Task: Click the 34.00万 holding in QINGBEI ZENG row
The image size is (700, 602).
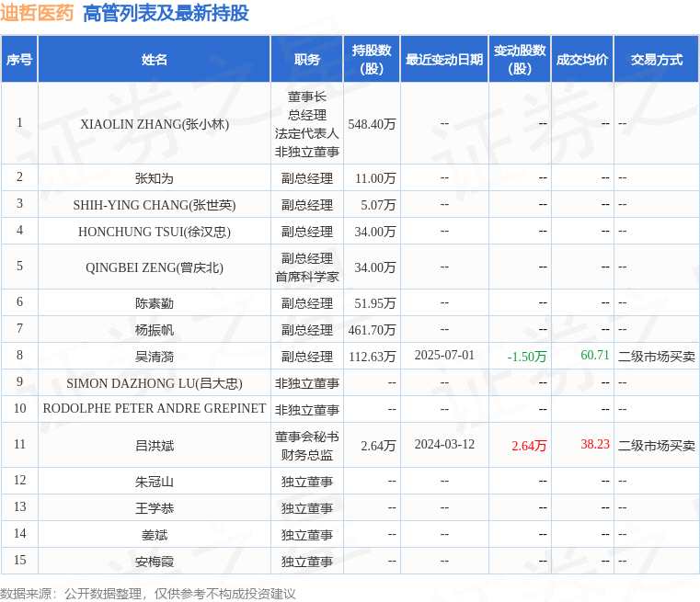Action: [x=375, y=267]
